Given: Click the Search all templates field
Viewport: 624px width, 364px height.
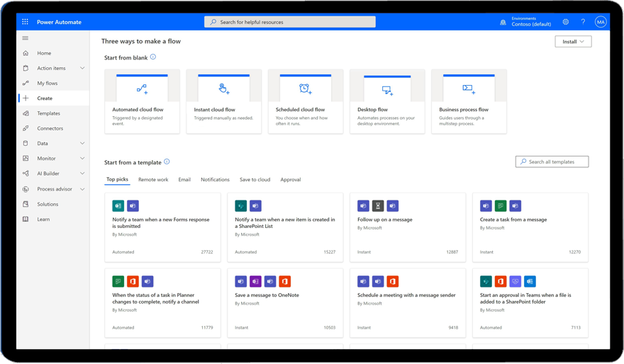Looking at the screenshot, I should pos(552,161).
